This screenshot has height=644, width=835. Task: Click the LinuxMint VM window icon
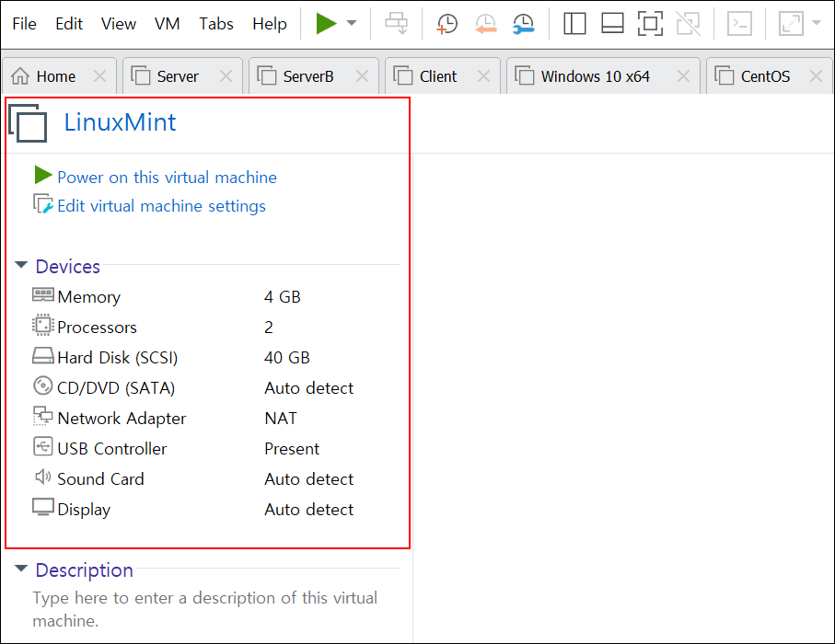coord(28,123)
